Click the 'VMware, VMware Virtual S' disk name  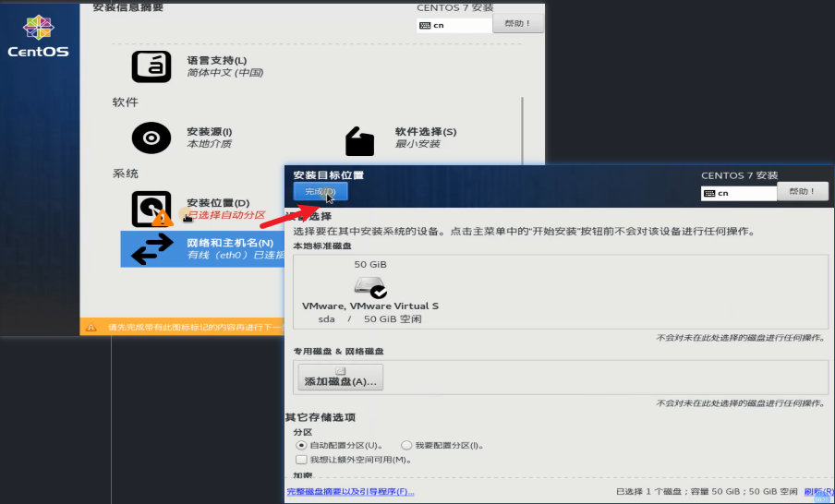[370, 306]
